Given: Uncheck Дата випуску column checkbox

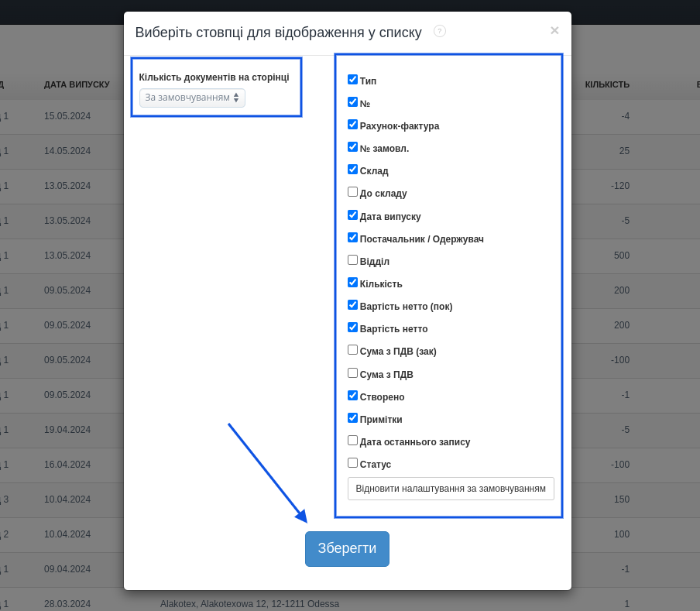Looking at the screenshot, I should click(x=352, y=215).
